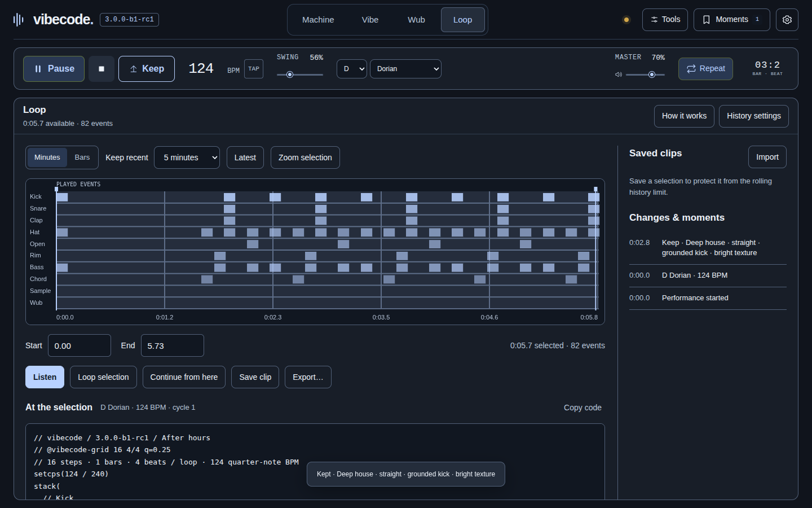Open the Keep recent 5 minutes dropdown
The image size is (812, 508).
(187, 157)
